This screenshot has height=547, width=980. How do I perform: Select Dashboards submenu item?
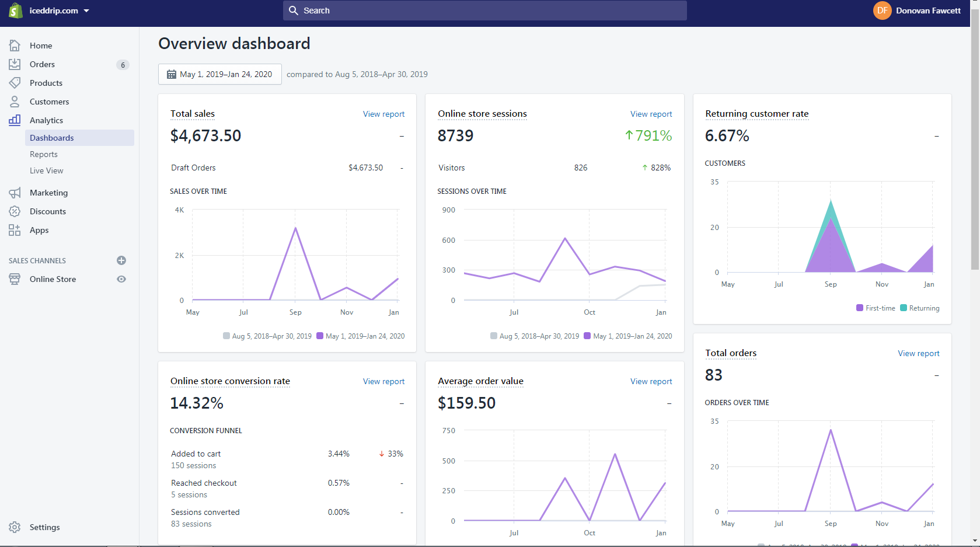tap(79, 138)
